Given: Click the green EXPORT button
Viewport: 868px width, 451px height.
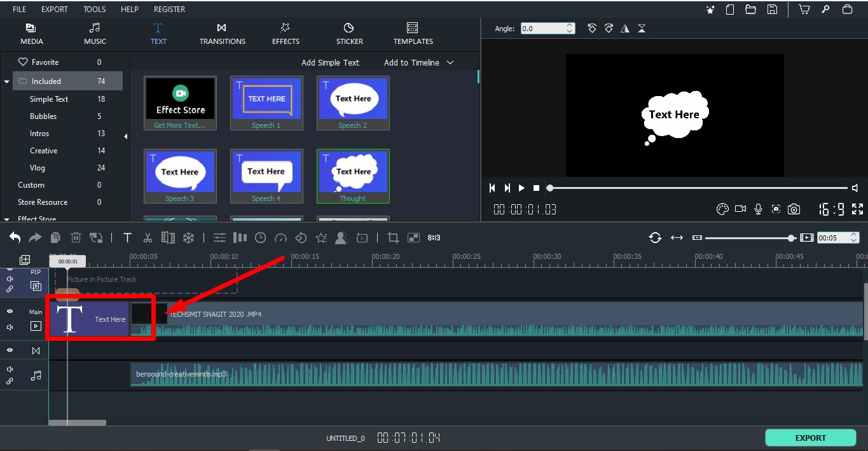Looking at the screenshot, I should [x=810, y=438].
